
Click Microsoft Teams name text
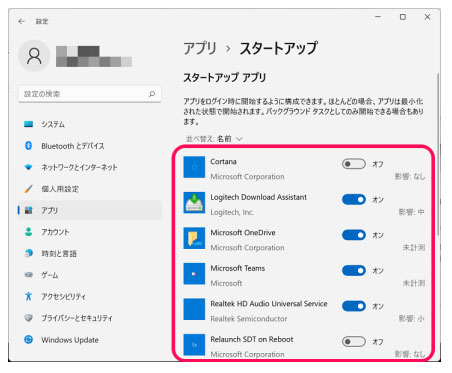[238, 268]
